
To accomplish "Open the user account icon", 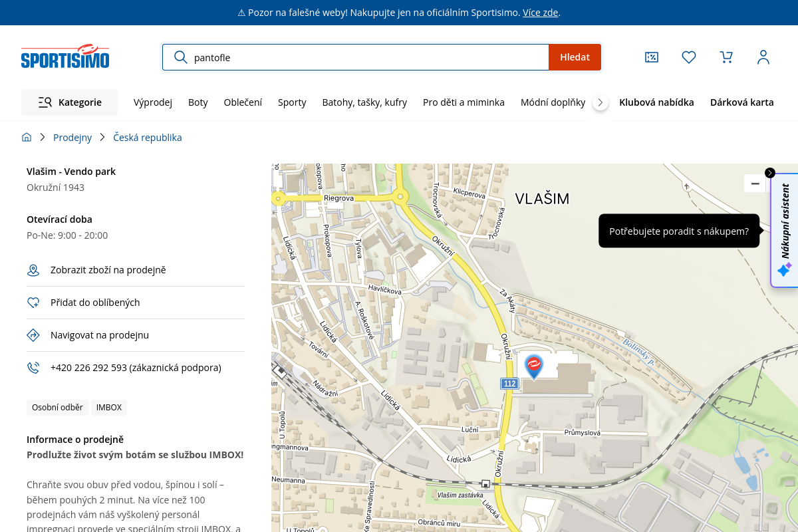I will pyautogui.click(x=763, y=57).
